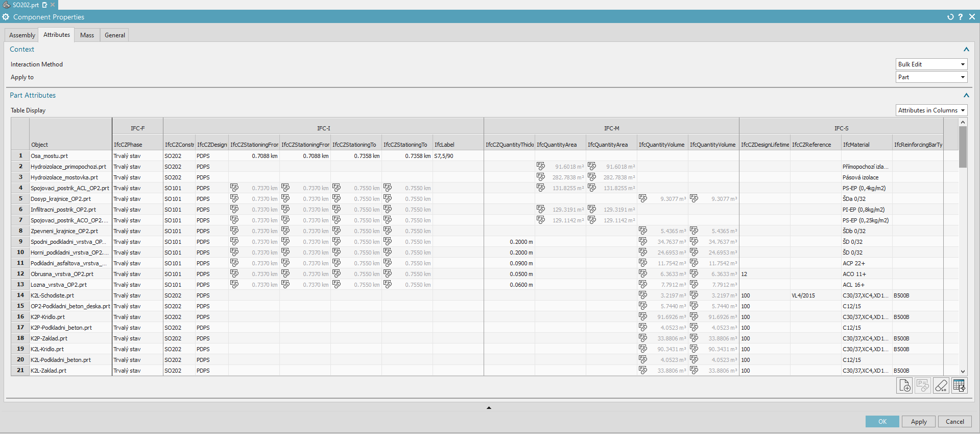The image size is (980, 434).
Task: Collapse the Part Attributes section chevron
Action: (966, 95)
